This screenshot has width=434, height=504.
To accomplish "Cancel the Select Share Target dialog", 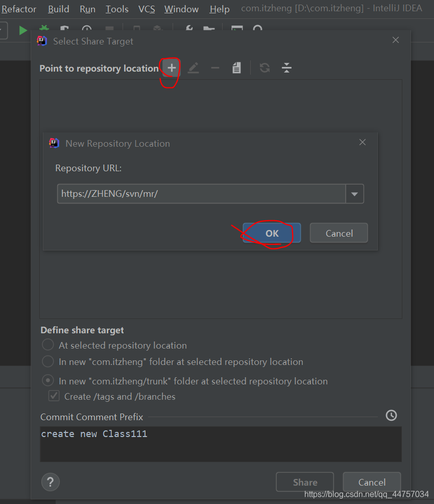I will (x=372, y=482).
